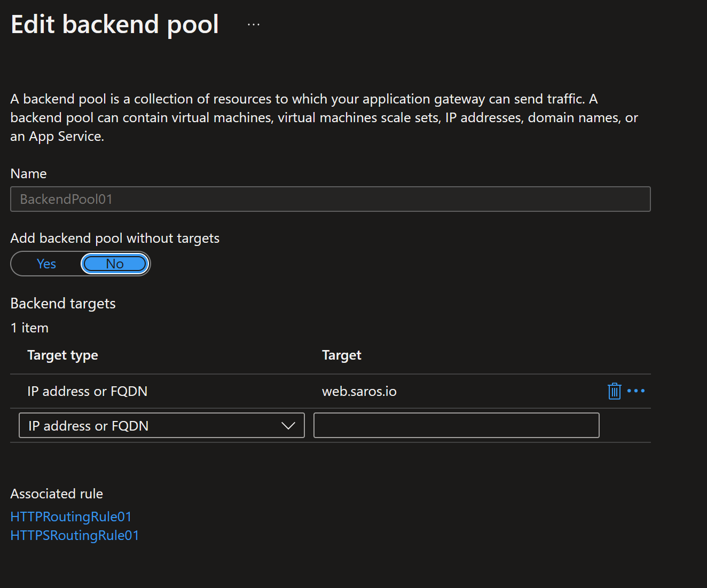Click the Edit backend pool heading
The image size is (707, 588).
[115, 25]
